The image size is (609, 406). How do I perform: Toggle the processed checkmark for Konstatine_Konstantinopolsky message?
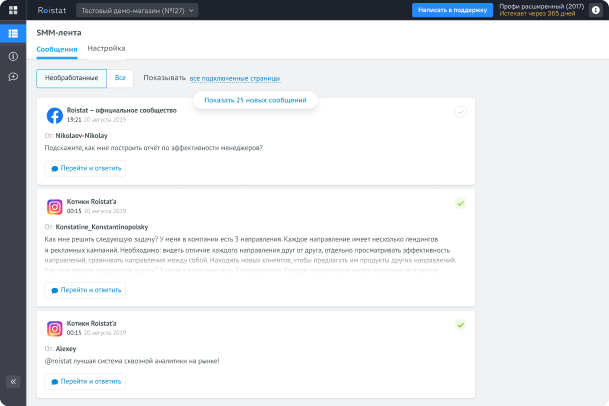[461, 203]
